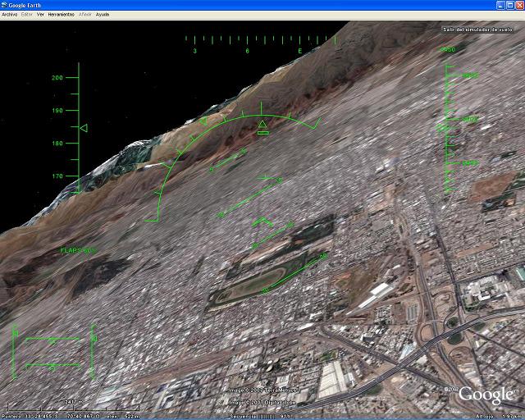
Task: Click the FLAPS 60% indicator
Action: 78,250
